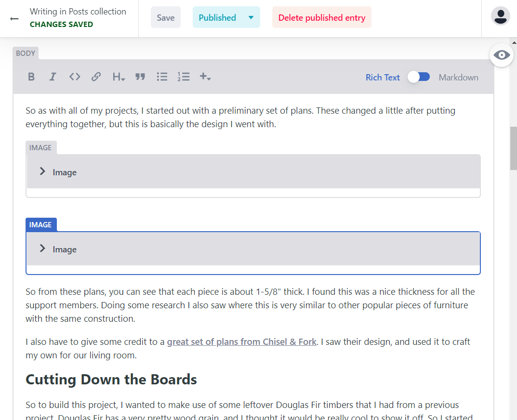Expand the first Image widget
This screenshot has height=420, width=517.
[x=42, y=171]
